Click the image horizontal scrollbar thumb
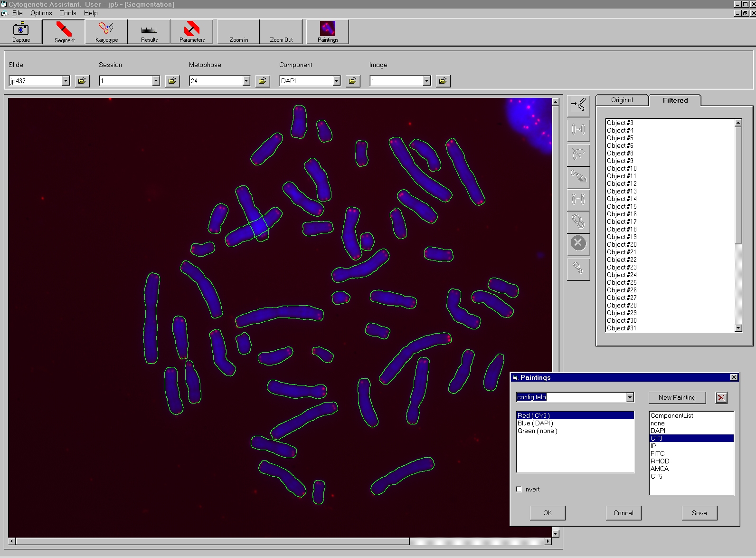This screenshot has height=558, width=756. (212, 541)
